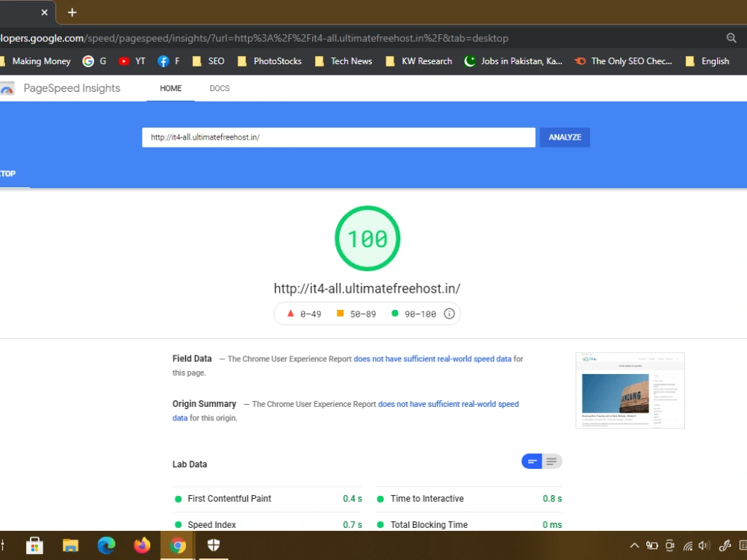Open Microsoft Store from the taskbar

[x=34, y=545]
